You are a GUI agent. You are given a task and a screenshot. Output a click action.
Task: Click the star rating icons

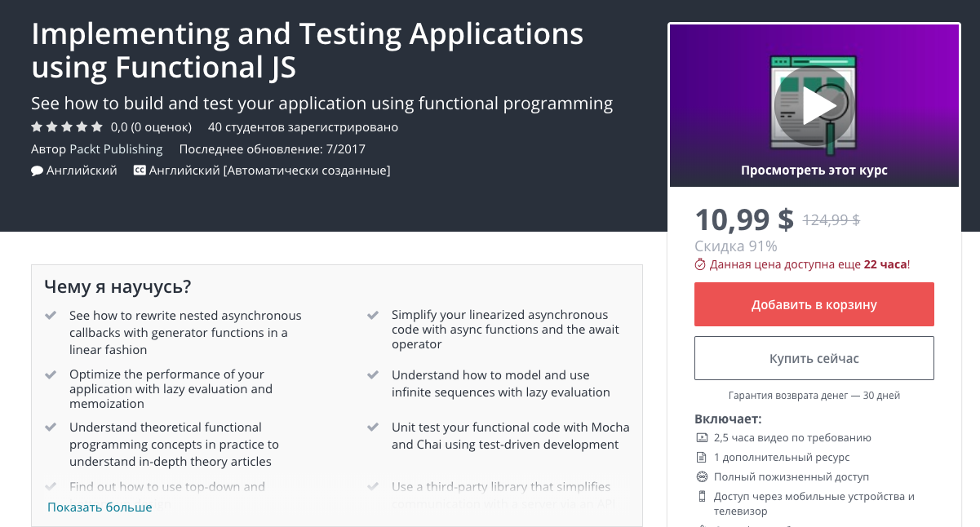tap(67, 127)
